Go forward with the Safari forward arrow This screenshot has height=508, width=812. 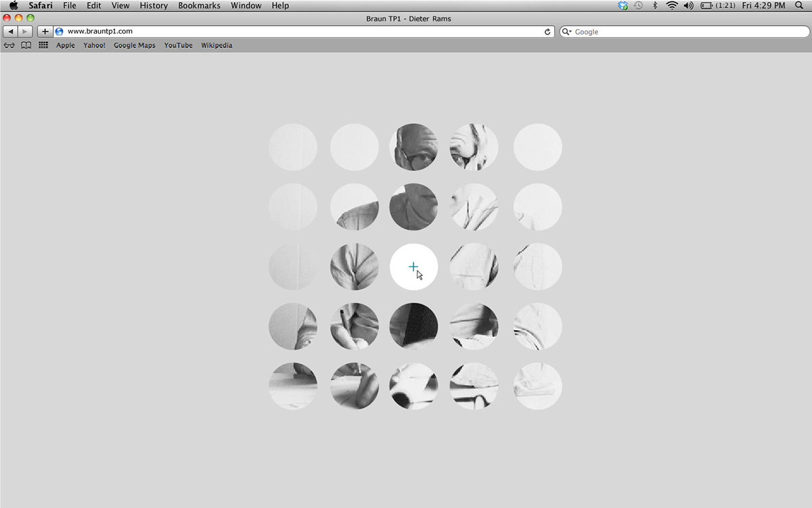[26, 32]
